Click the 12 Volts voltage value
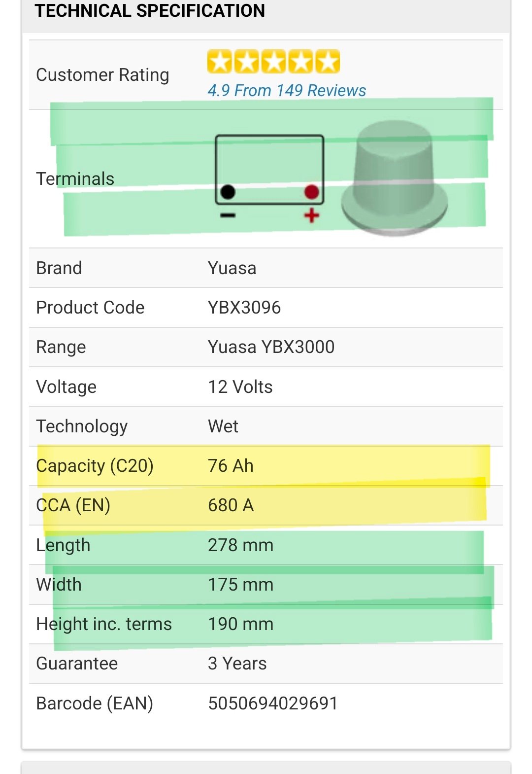Screen dimensions: 532x774 coord(240,387)
